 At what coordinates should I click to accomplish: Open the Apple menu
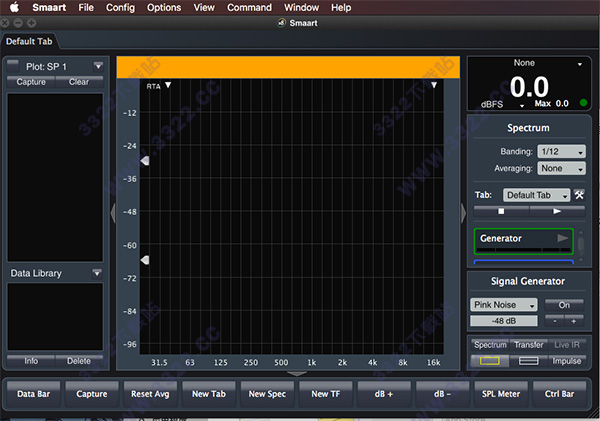[14, 7]
